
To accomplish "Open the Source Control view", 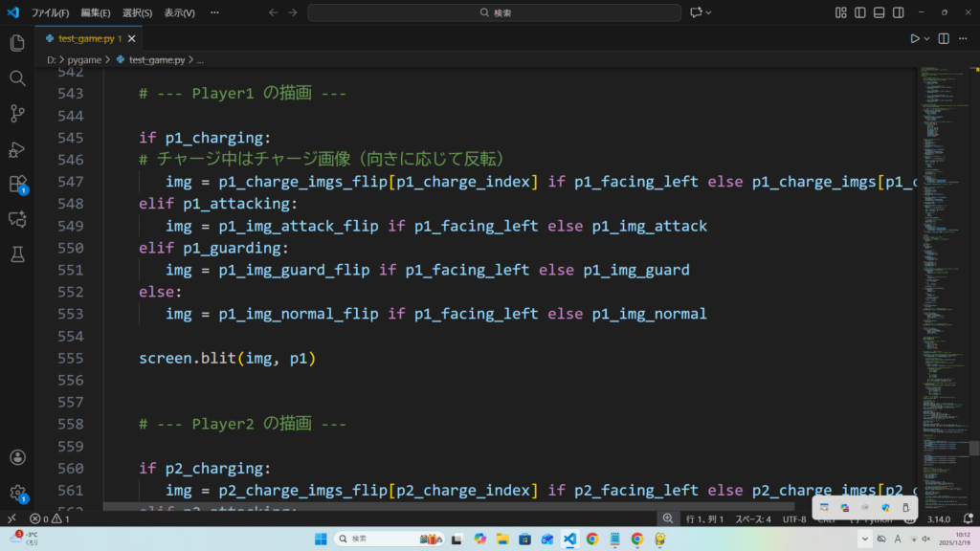I will point(16,114).
